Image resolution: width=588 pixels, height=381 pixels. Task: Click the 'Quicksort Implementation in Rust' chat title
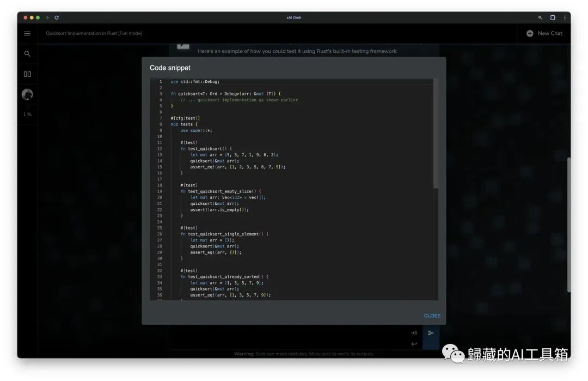(94, 33)
